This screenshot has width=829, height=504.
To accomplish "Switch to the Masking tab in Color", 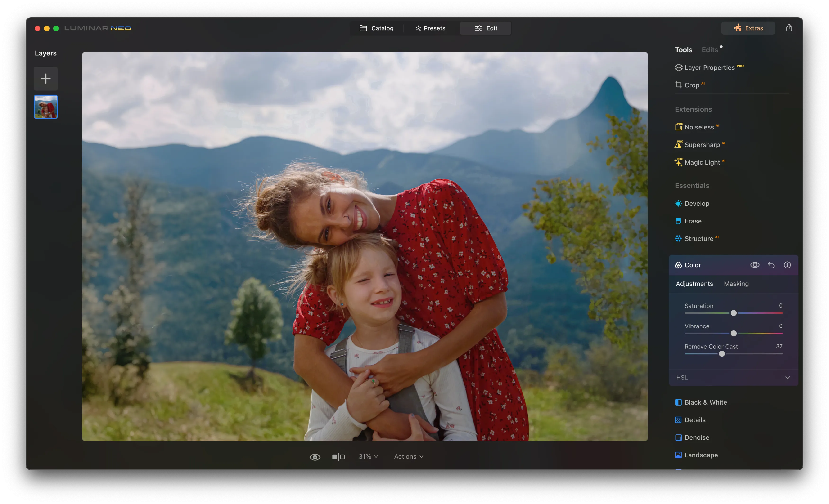I will tap(736, 284).
